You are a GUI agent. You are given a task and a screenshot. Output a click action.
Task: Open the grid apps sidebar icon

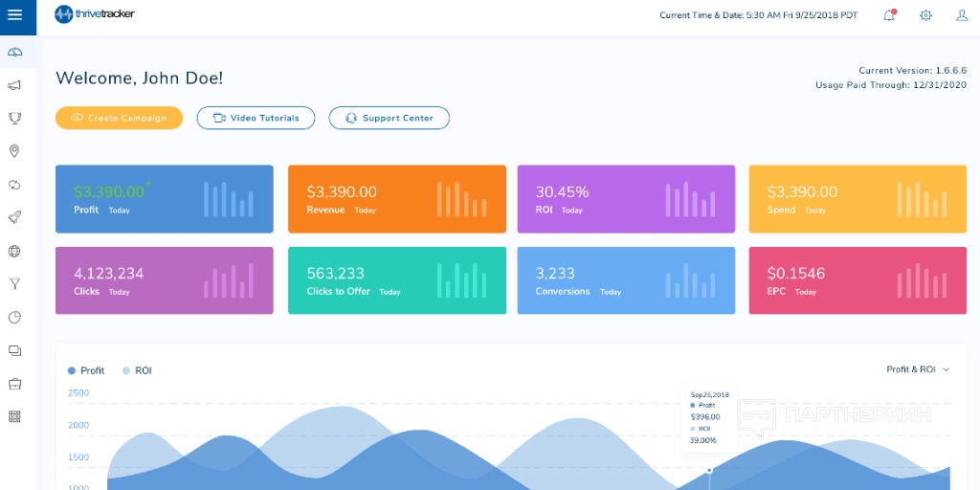15,417
